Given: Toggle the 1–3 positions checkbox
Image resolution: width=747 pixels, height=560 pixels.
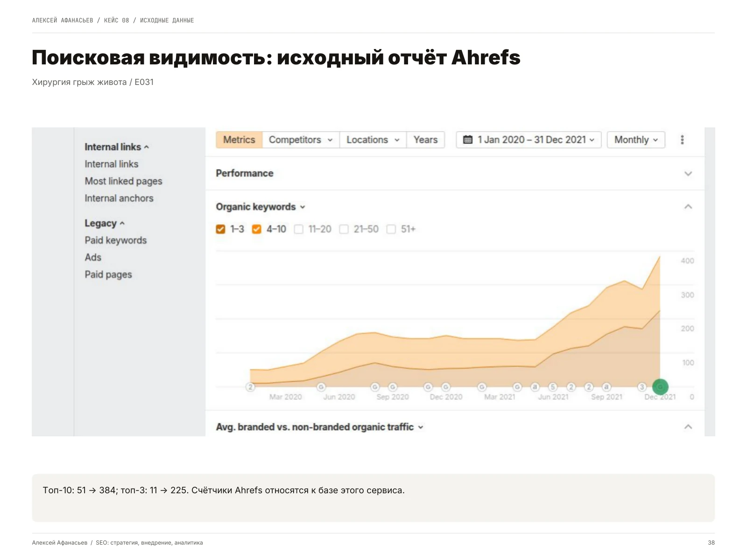Looking at the screenshot, I should (x=221, y=229).
